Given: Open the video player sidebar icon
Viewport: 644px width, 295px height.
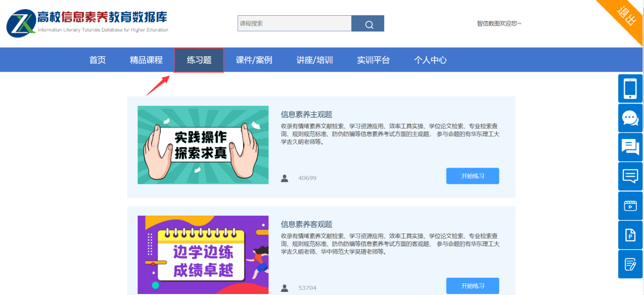Looking at the screenshot, I should click(630, 206).
